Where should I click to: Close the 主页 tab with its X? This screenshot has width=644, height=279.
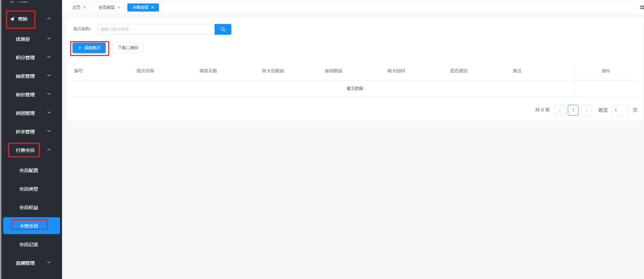tap(85, 7)
